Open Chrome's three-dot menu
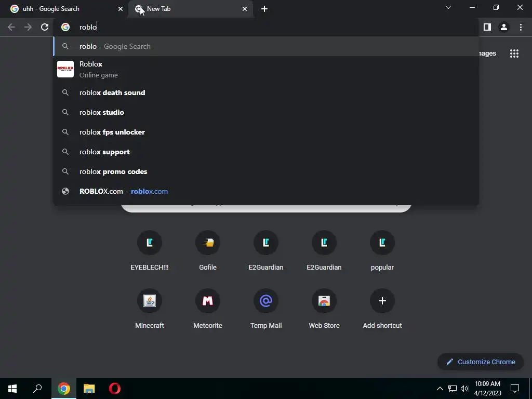The height and width of the screenshot is (399, 532). pyautogui.click(x=521, y=27)
